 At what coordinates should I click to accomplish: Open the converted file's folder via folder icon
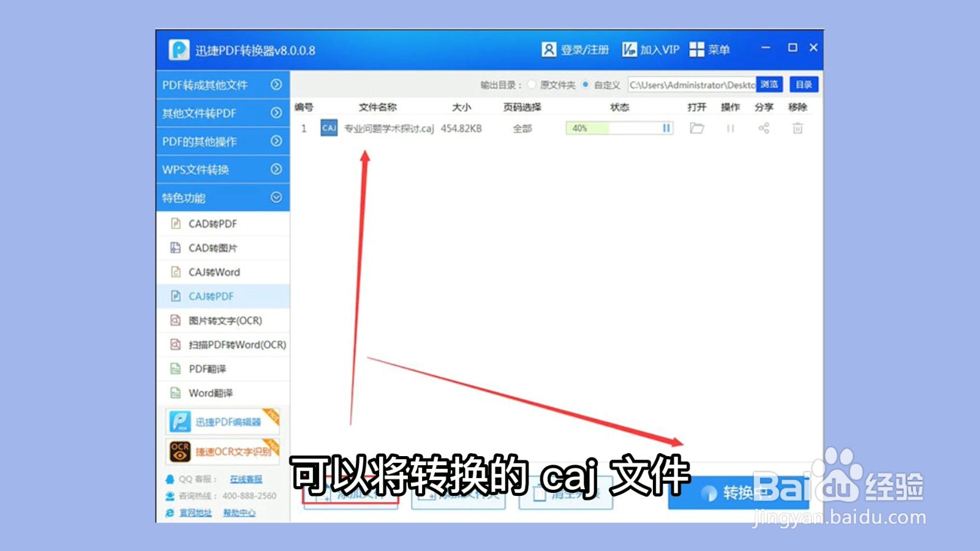(x=697, y=128)
